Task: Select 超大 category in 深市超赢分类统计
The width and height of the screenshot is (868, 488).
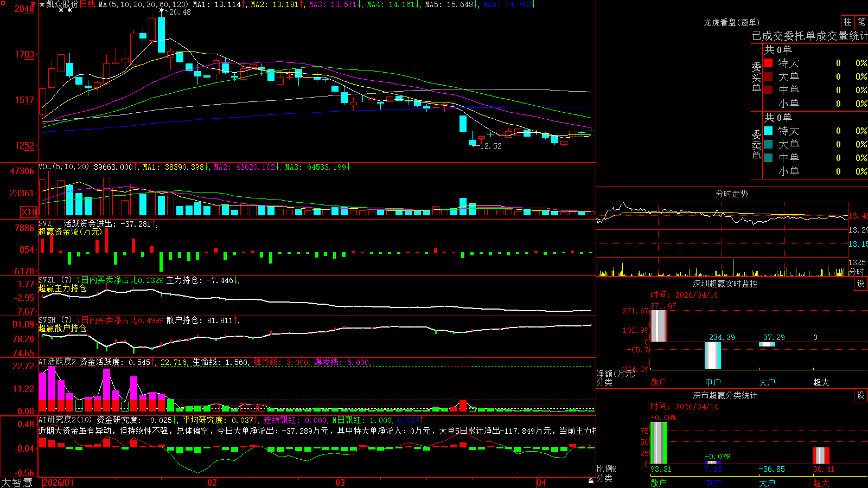Action: 821,483
